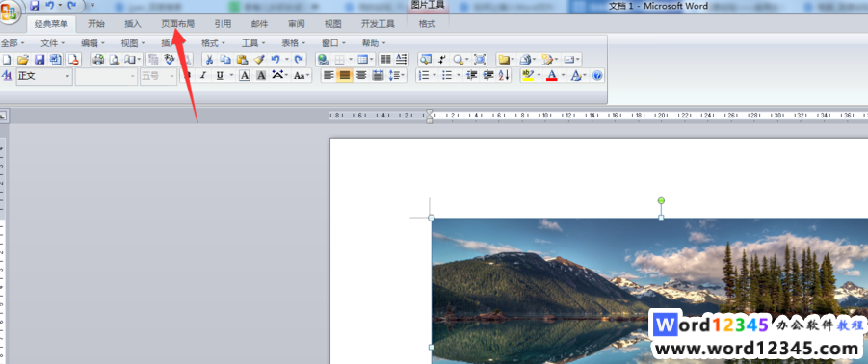Select the landscape picture in the document

[650, 291]
